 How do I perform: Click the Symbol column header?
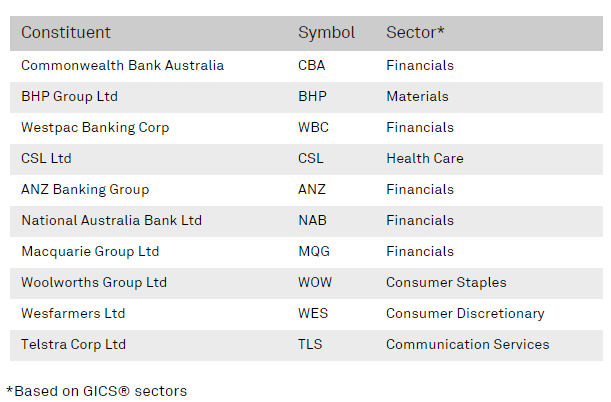point(326,33)
